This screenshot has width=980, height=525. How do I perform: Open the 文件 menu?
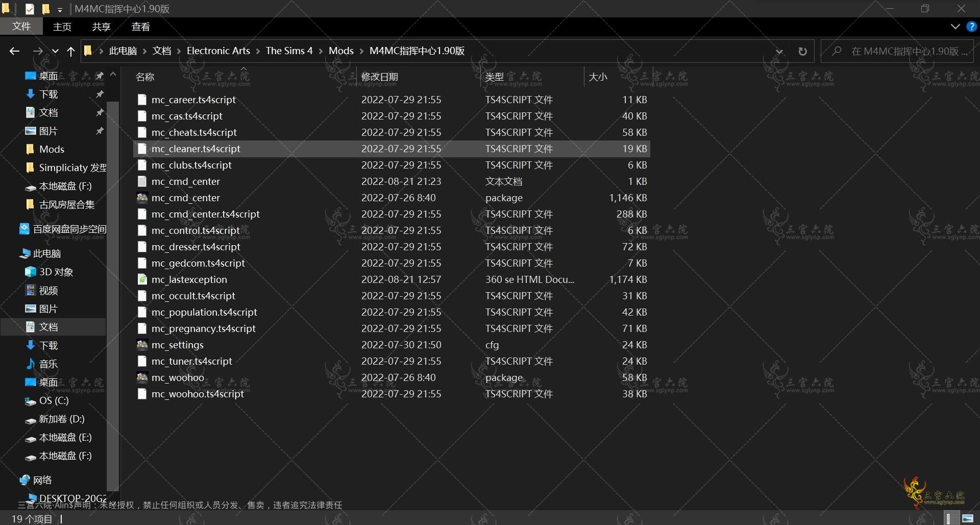pos(21,27)
